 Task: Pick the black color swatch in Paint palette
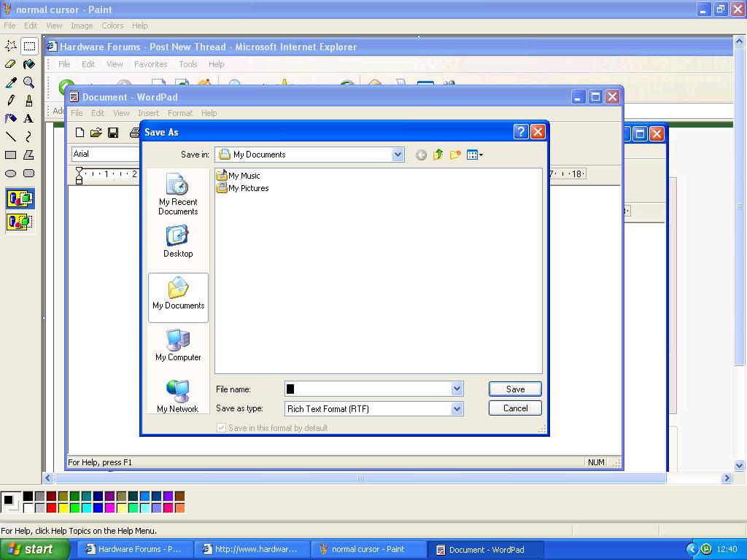click(28, 497)
